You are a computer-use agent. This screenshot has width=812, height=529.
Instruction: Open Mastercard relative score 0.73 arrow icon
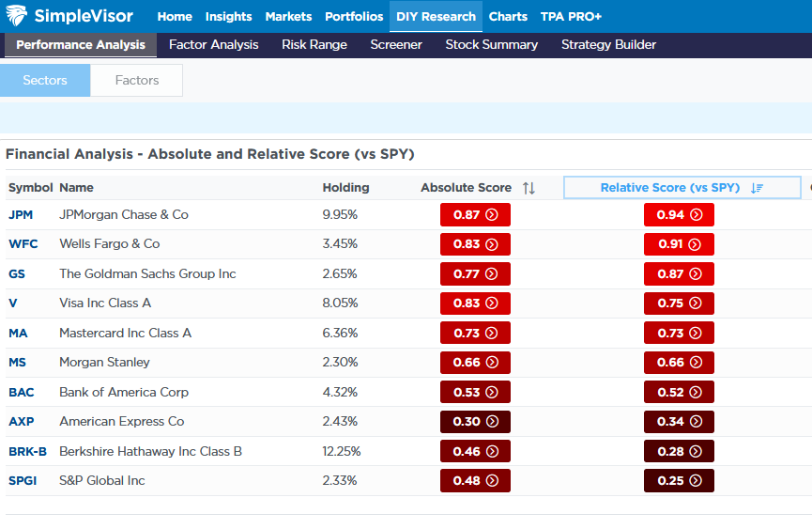pyautogui.click(x=696, y=334)
